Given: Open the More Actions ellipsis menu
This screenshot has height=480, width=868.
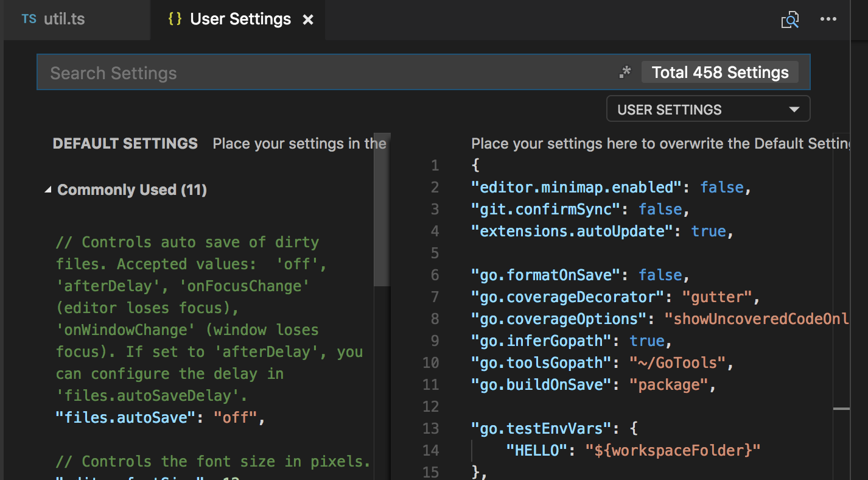Looking at the screenshot, I should pos(828,19).
